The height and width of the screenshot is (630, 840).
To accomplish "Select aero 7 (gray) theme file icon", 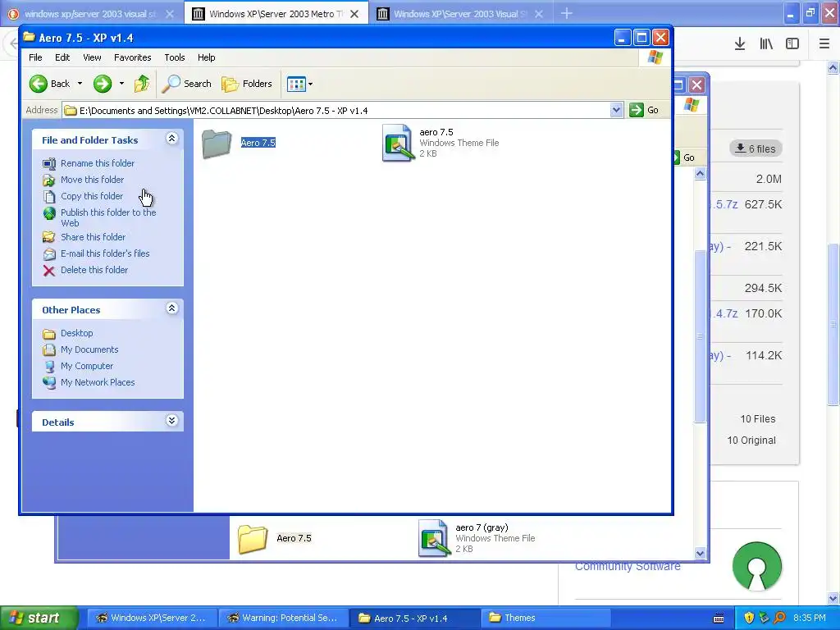I will point(434,538).
